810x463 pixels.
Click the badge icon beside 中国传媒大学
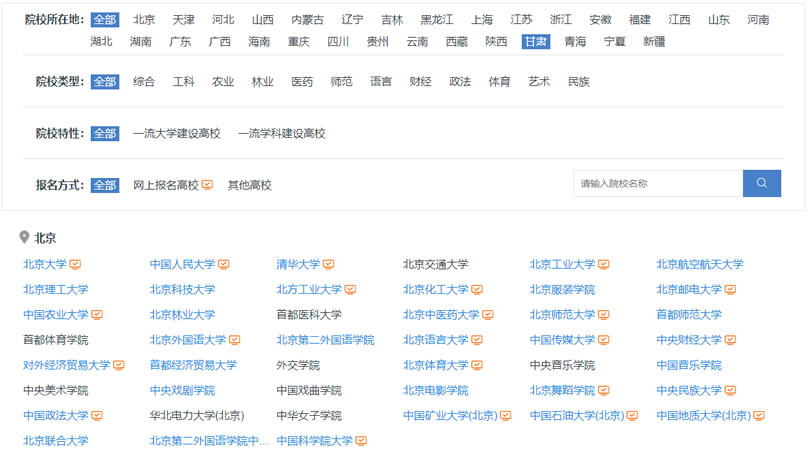click(x=603, y=339)
